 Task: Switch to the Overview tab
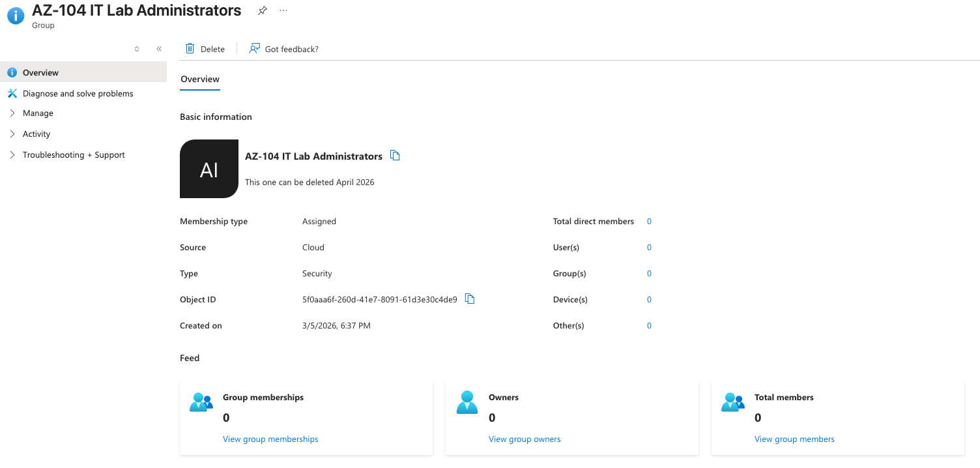coord(200,80)
